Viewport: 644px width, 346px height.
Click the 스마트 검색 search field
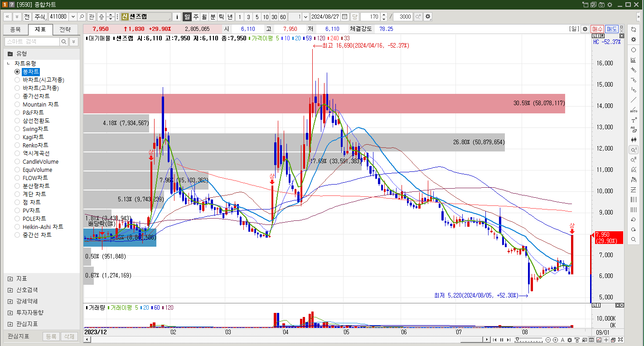coord(32,41)
